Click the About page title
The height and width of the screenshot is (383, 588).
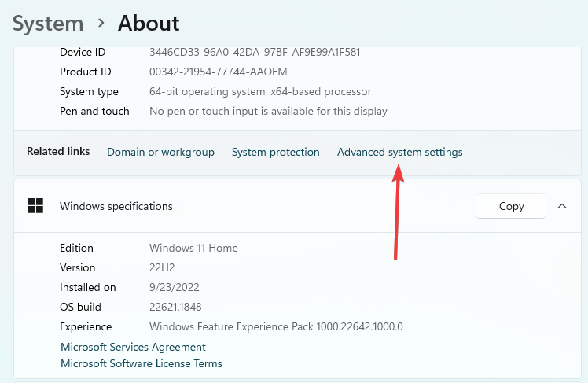(149, 24)
